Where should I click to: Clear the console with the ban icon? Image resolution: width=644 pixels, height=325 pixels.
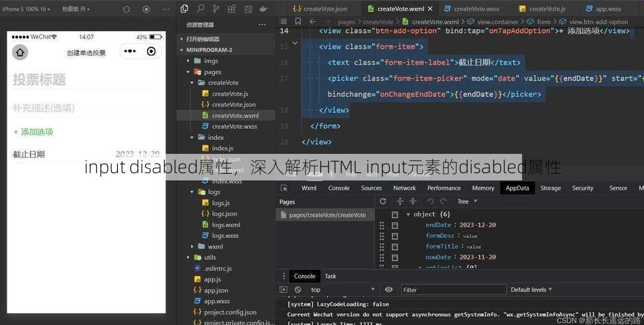coord(298,290)
